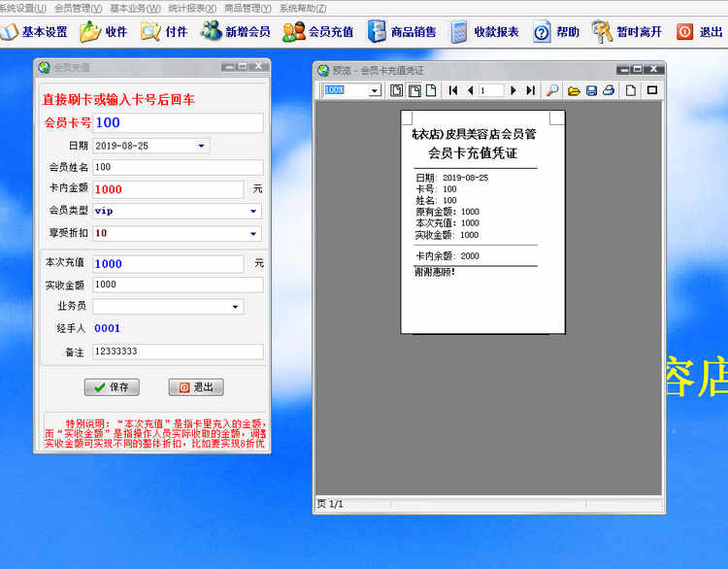Click the second page-layout icon in the preview toolbar

tap(414, 90)
